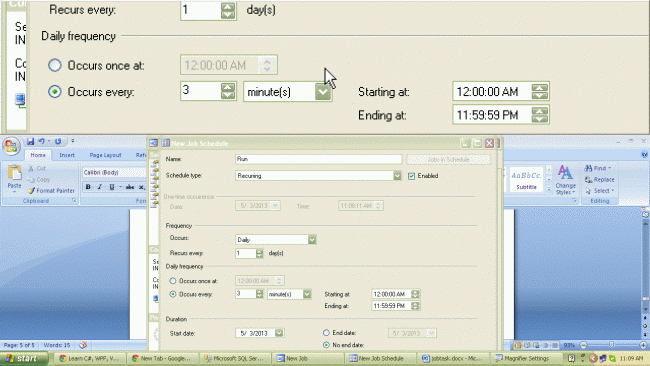Viewport: 650px width, 366px height.
Task: Open Change Styles in Word ribbon
Action: [565, 179]
